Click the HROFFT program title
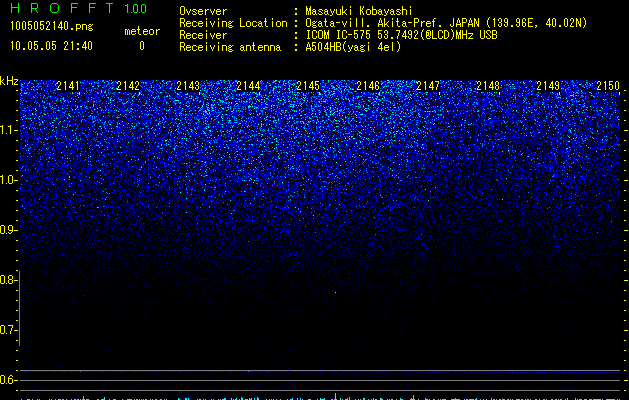 coord(62,8)
